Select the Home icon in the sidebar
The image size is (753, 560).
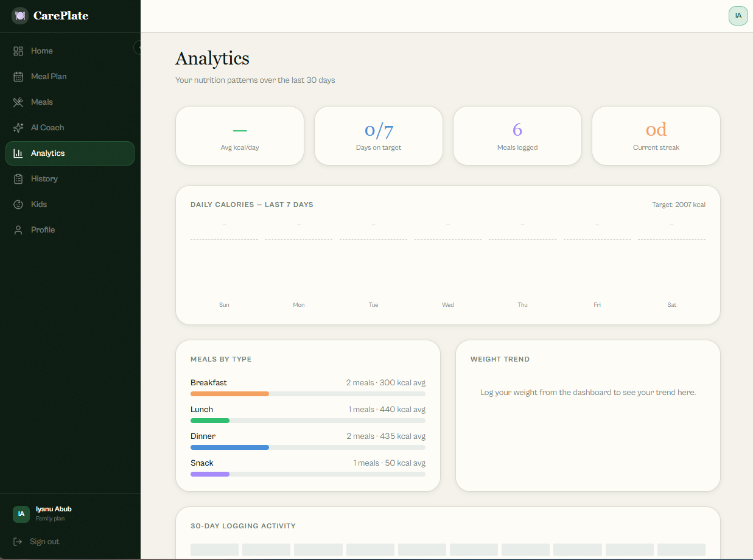tap(17, 51)
